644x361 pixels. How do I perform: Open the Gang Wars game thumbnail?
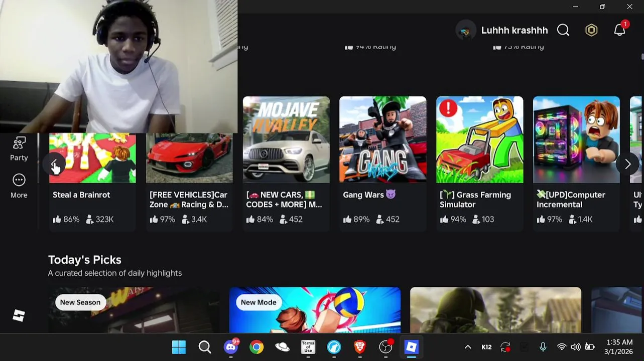point(382,139)
